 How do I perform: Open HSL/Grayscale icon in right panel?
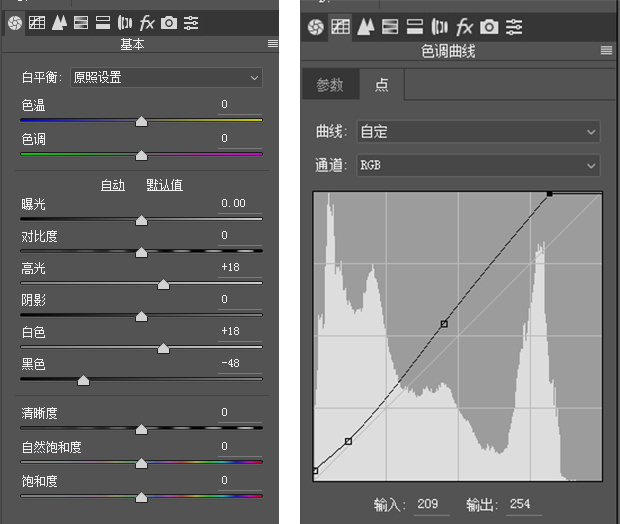pos(390,27)
